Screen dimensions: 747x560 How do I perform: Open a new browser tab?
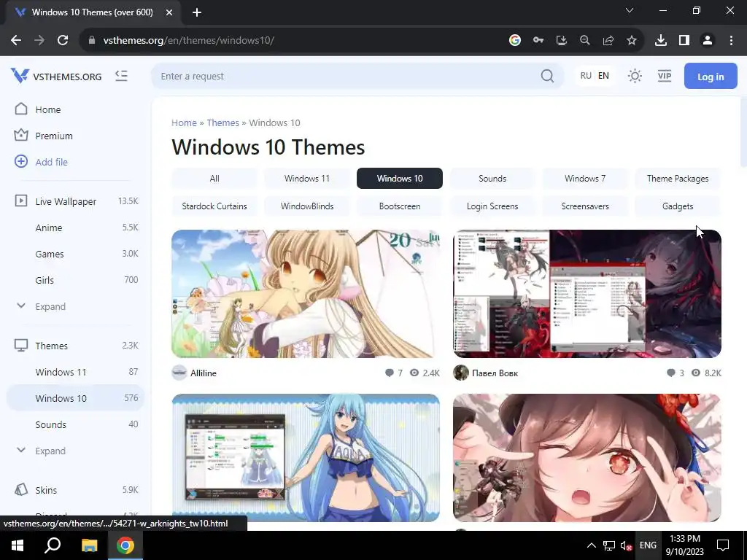[x=197, y=12]
